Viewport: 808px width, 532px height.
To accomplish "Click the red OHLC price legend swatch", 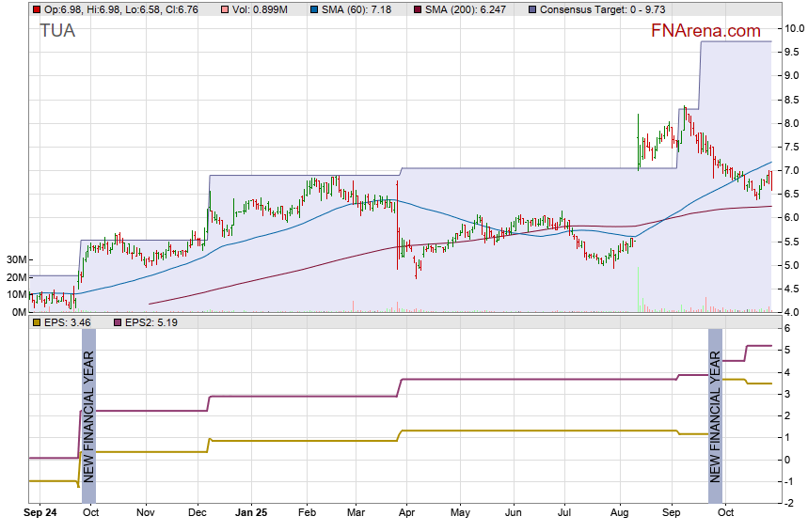I will 36,9.
